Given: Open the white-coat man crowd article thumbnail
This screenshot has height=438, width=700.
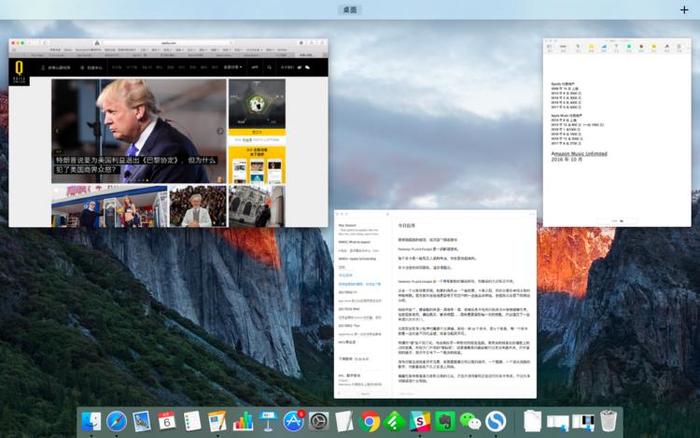Looking at the screenshot, I should tap(198, 206).
